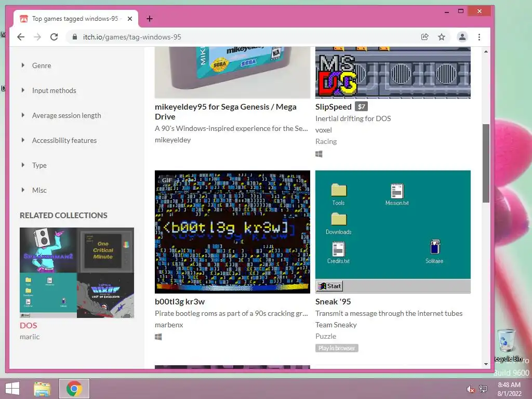Bookmark this tab with the star icon
Image resolution: width=532 pixels, height=399 pixels.
(x=442, y=37)
